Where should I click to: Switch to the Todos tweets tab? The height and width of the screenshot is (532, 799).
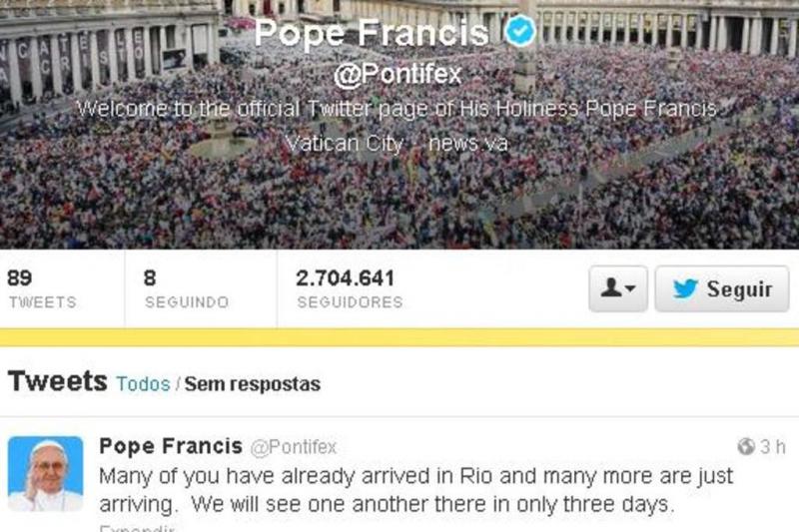click(143, 384)
